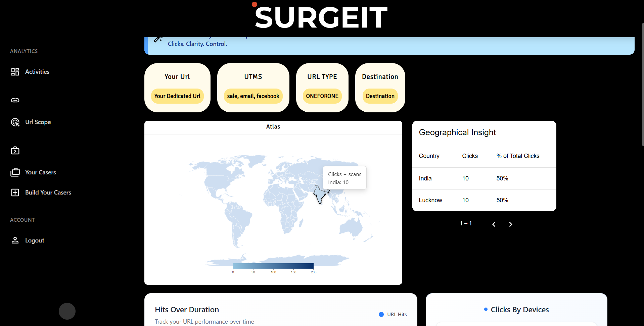Click India row 50% value
Viewport: 644px width, 326px height.
(x=502, y=178)
